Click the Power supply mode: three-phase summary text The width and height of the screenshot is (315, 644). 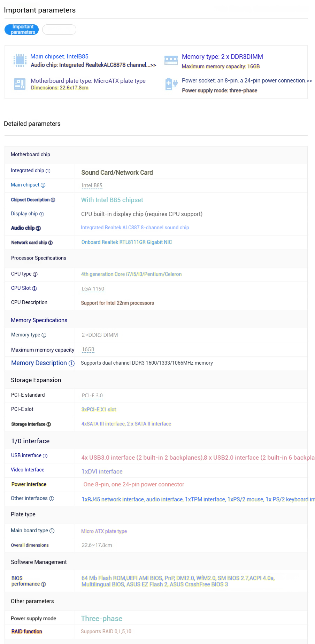(220, 90)
